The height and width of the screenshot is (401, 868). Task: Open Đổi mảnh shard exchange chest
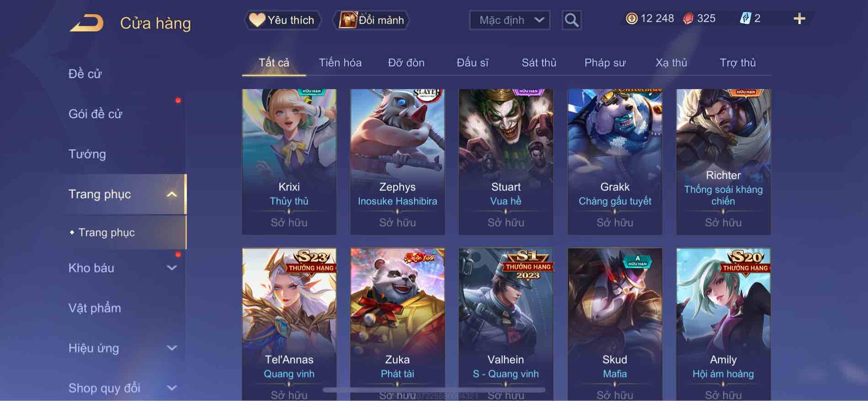[x=372, y=20]
